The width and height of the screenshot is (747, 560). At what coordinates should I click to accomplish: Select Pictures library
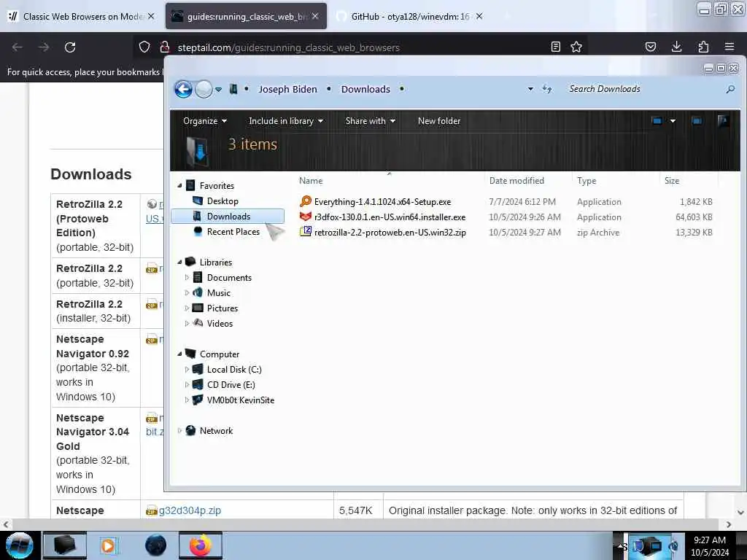pos(222,308)
